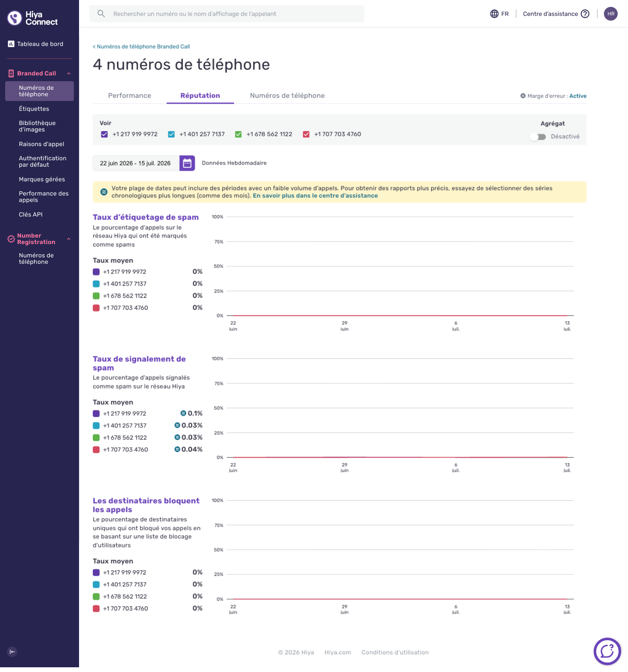
Task: Switch to the Performance tab
Action: (x=130, y=96)
